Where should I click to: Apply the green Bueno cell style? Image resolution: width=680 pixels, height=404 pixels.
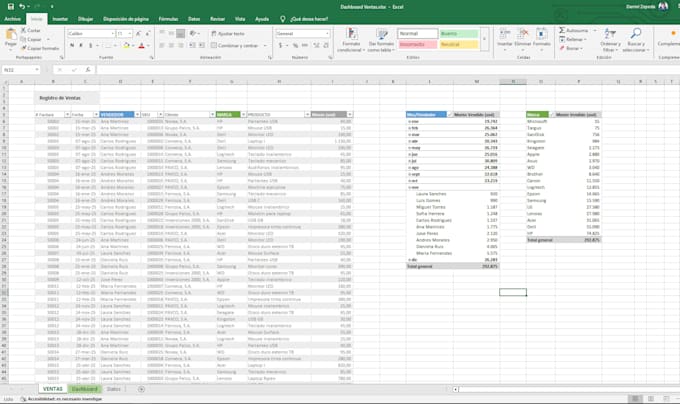[x=459, y=33]
